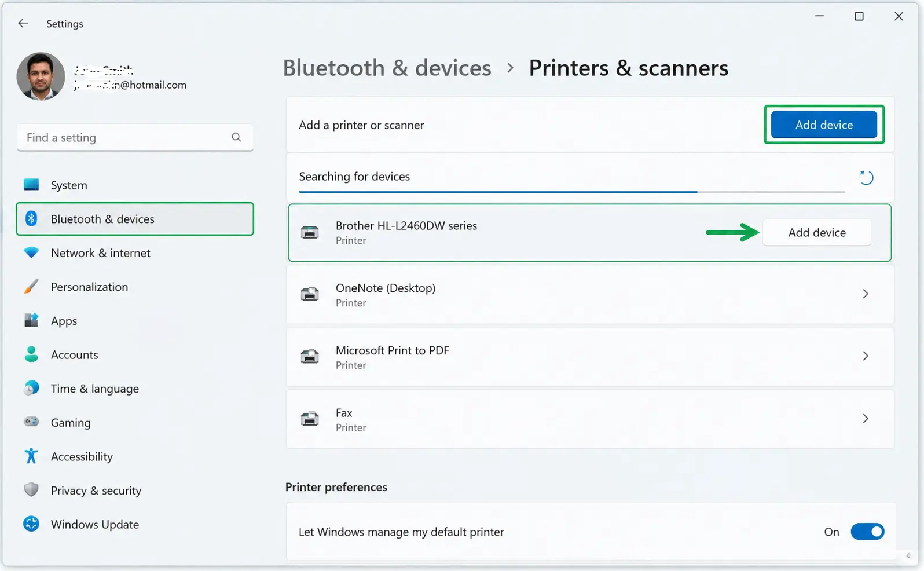Image resolution: width=924 pixels, height=571 pixels.
Task: Focus the Find a setting search box
Action: click(x=135, y=137)
